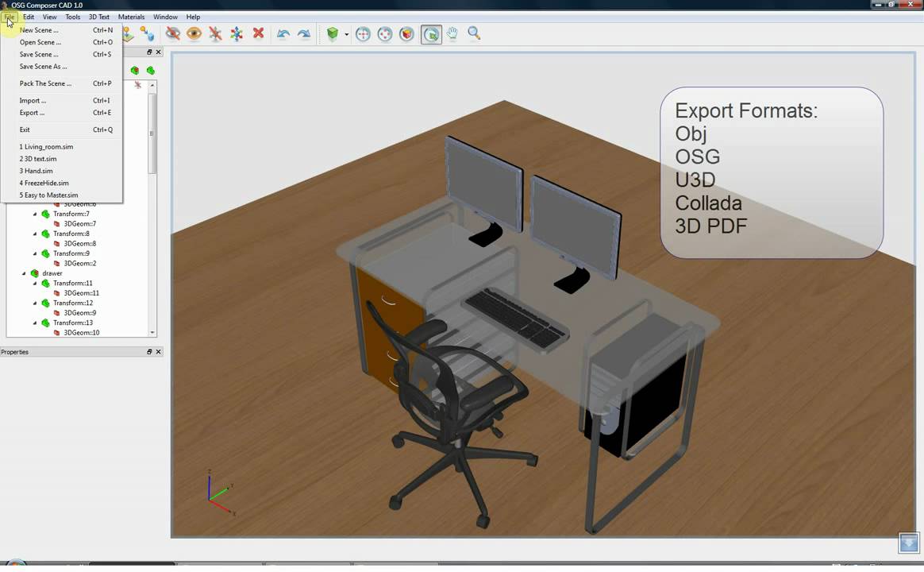The height and width of the screenshot is (572, 924).
Task: Click the green-and-red cube icon in the scene panel
Action: (135, 70)
